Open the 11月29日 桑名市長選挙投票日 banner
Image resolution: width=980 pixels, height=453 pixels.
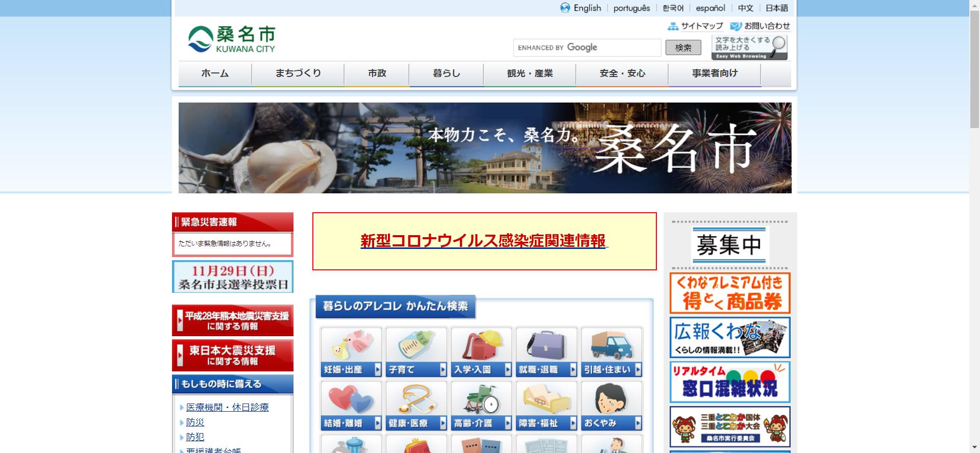(233, 276)
